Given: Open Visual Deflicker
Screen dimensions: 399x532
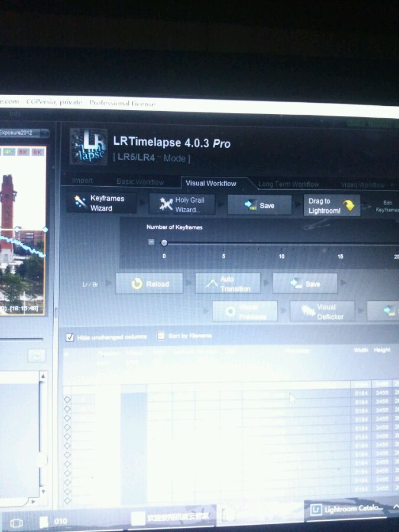Looking at the screenshot, I should (x=322, y=311).
